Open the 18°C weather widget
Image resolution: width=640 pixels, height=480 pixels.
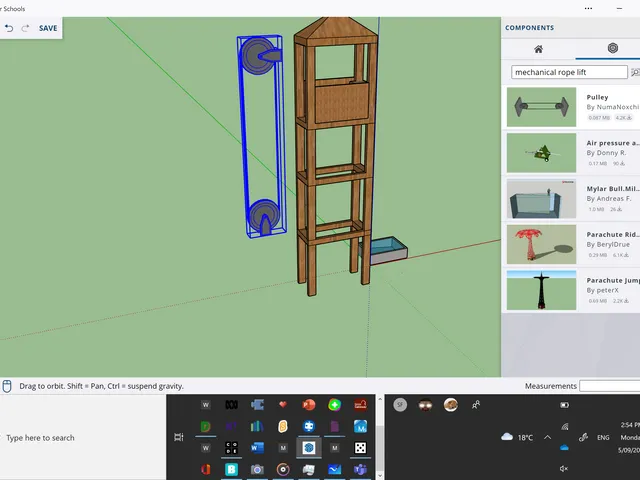pos(517,437)
